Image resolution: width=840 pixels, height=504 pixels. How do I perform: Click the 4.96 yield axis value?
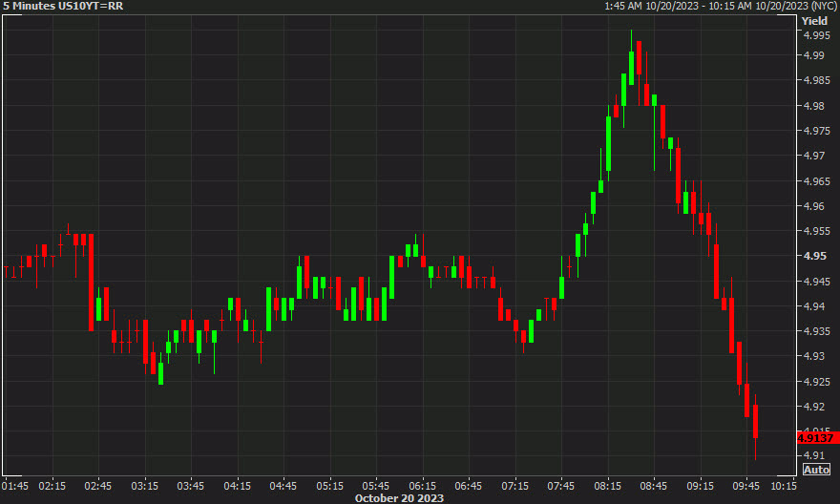click(813, 205)
